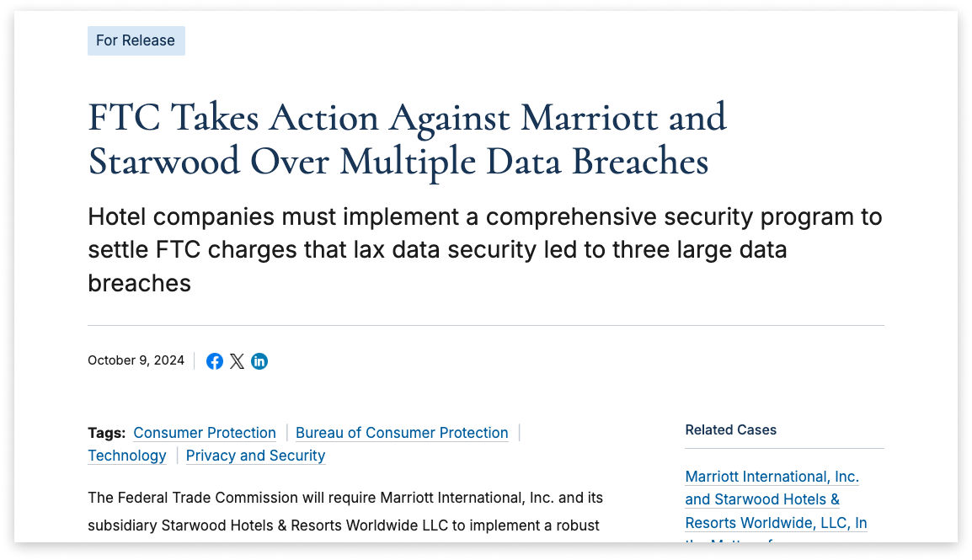
Task: Click the FTC Takes Action headline
Action: pyautogui.click(x=408, y=118)
